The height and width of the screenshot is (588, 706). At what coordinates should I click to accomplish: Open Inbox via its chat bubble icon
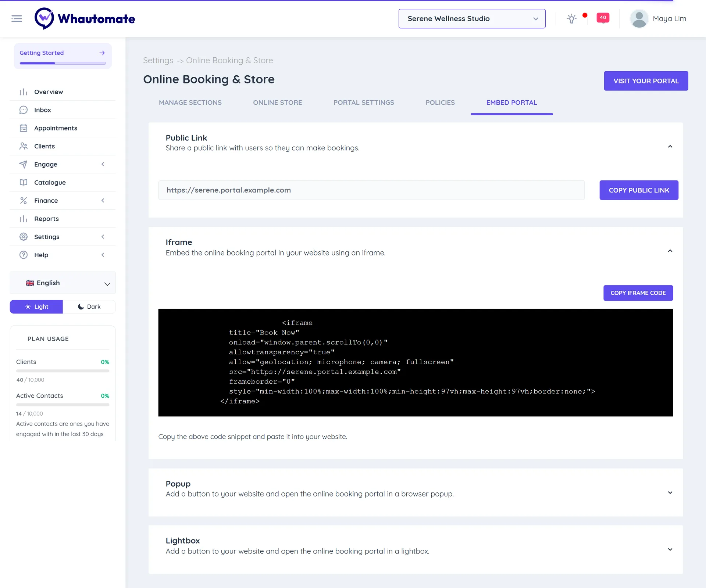click(24, 110)
